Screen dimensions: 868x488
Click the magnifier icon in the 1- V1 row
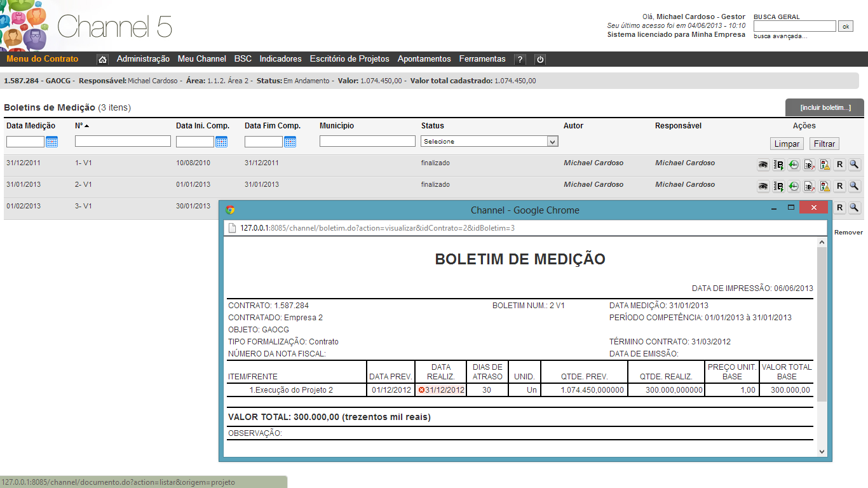855,165
